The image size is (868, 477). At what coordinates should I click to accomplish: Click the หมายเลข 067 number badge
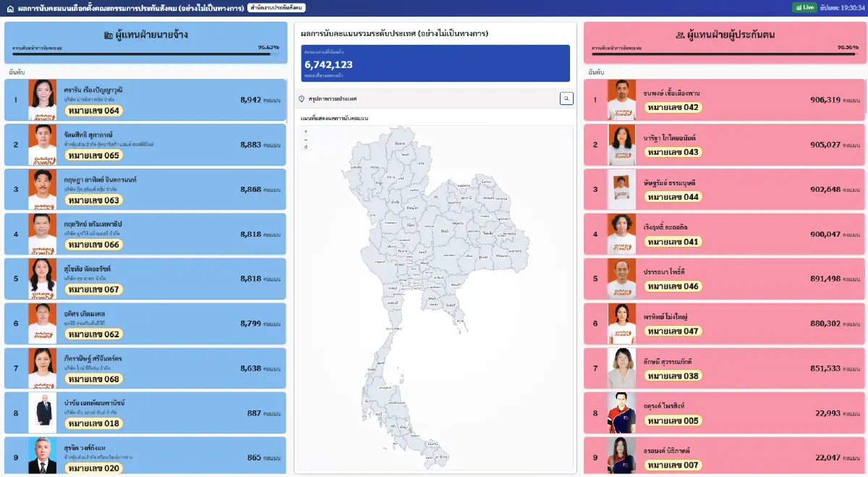point(94,290)
